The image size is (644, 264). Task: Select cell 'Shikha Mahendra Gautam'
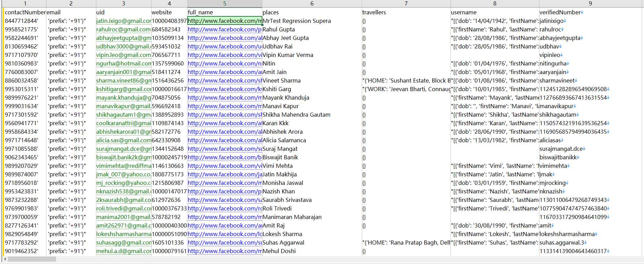[312, 115]
